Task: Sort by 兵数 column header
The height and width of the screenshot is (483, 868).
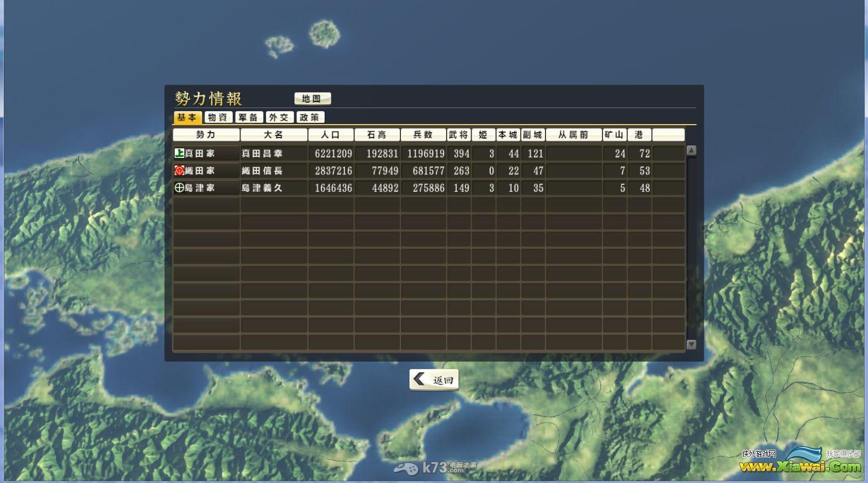Action: (x=423, y=135)
